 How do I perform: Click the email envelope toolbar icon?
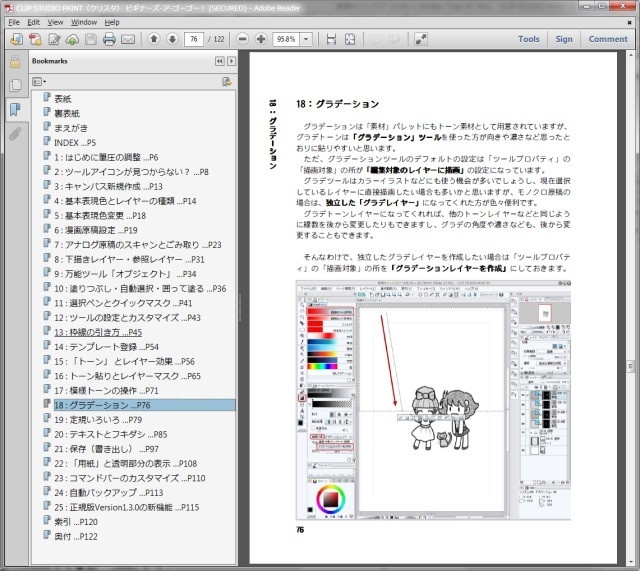pyautogui.click(x=128, y=40)
